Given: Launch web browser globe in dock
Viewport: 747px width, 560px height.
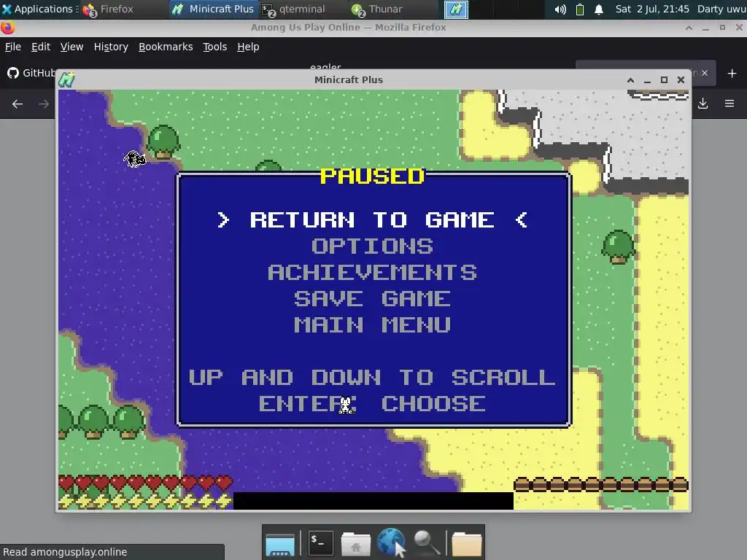Looking at the screenshot, I should point(390,542).
